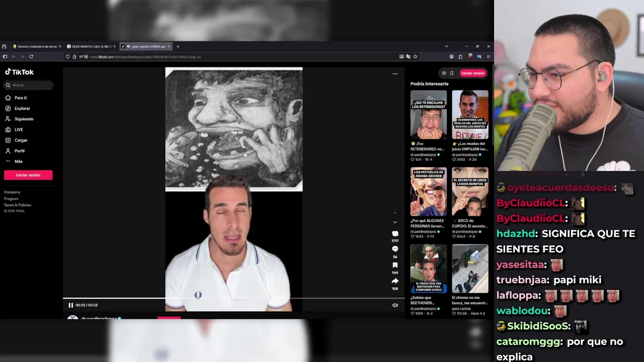This screenshot has height=362, width=644.
Task: Toggle the browser sidebar icon
Action: point(5,56)
